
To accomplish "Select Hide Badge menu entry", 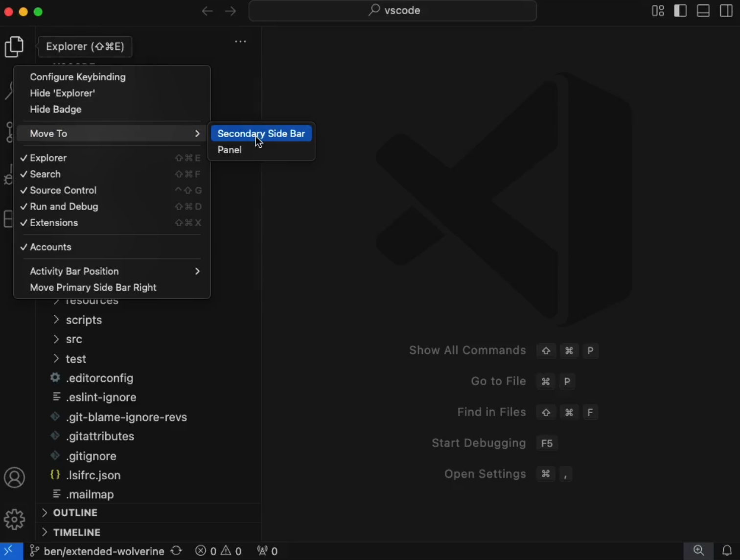I will 112,109.
